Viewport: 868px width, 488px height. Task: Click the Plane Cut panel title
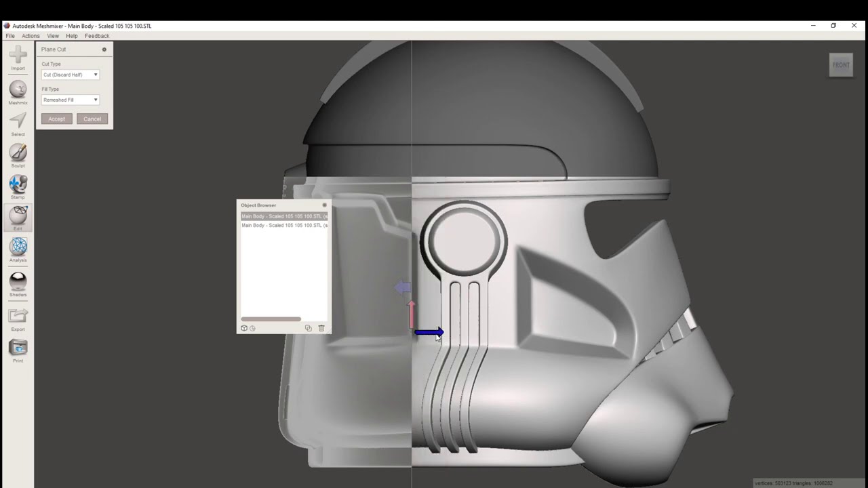tap(54, 49)
